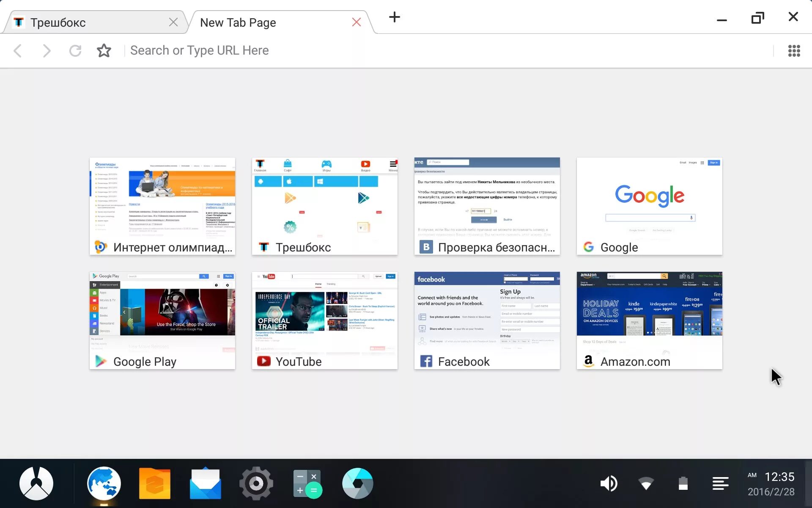Open the Amazon.com speed dial tile
Screen dimensions: 812x508
pyautogui.click(x=649, y=320)
